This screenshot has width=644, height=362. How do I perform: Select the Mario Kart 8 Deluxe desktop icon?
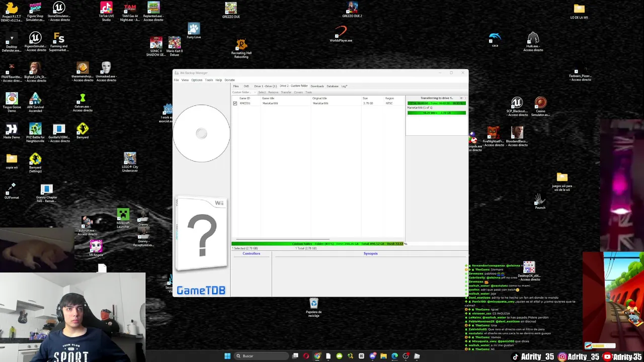coord(175,46)
